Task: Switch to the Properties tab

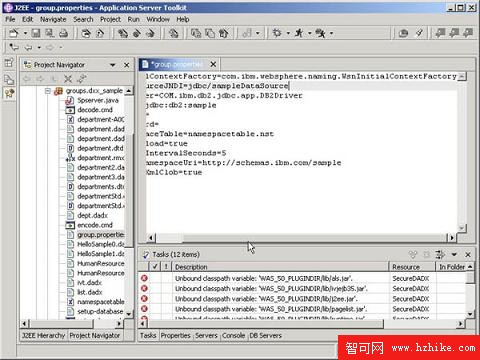Action: click(175, 336)
